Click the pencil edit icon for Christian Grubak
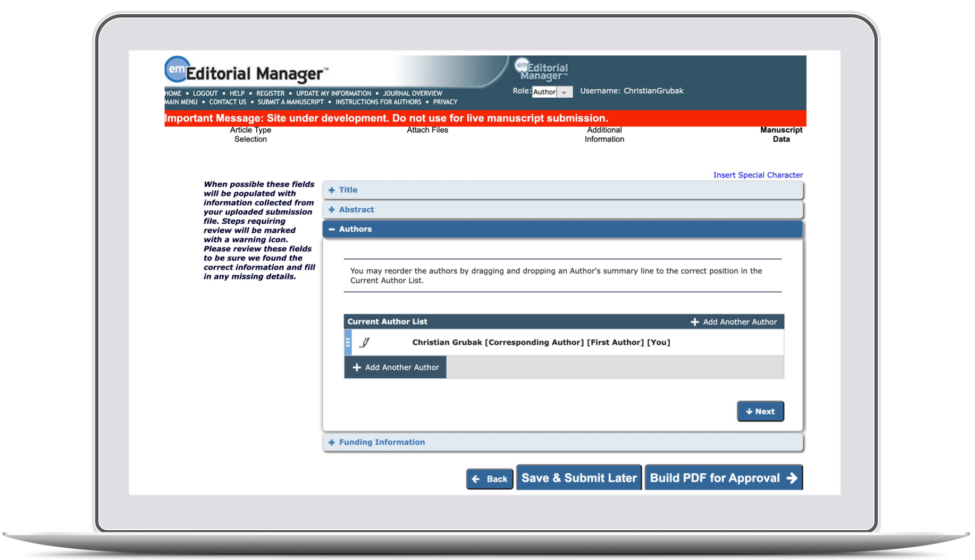Screen dimensions: 975x560 click(x=365, y=343)
